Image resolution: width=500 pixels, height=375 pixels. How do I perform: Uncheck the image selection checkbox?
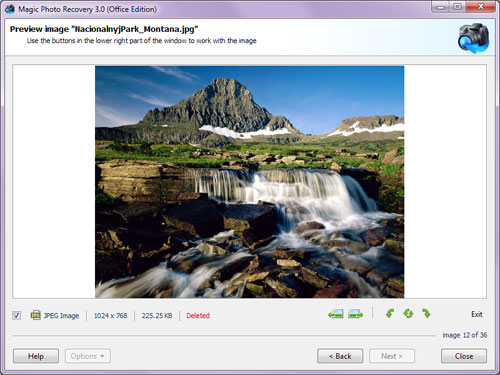tap(17, 315)
